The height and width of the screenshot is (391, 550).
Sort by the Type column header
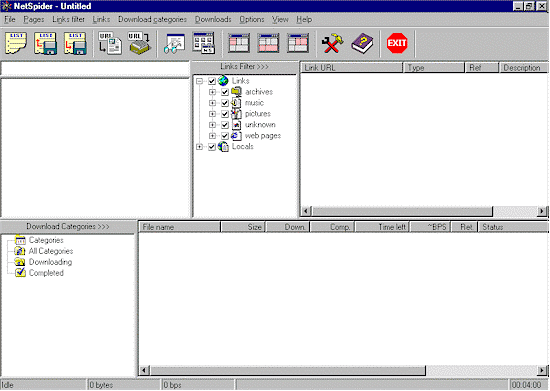pyautogui.click(x=434, y=68)
